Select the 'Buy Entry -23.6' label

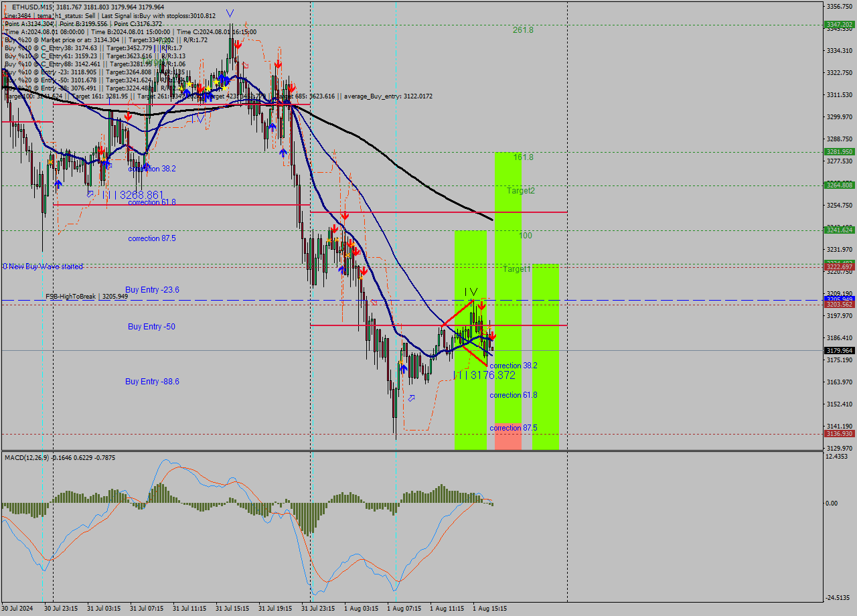[x=152, y=290]
